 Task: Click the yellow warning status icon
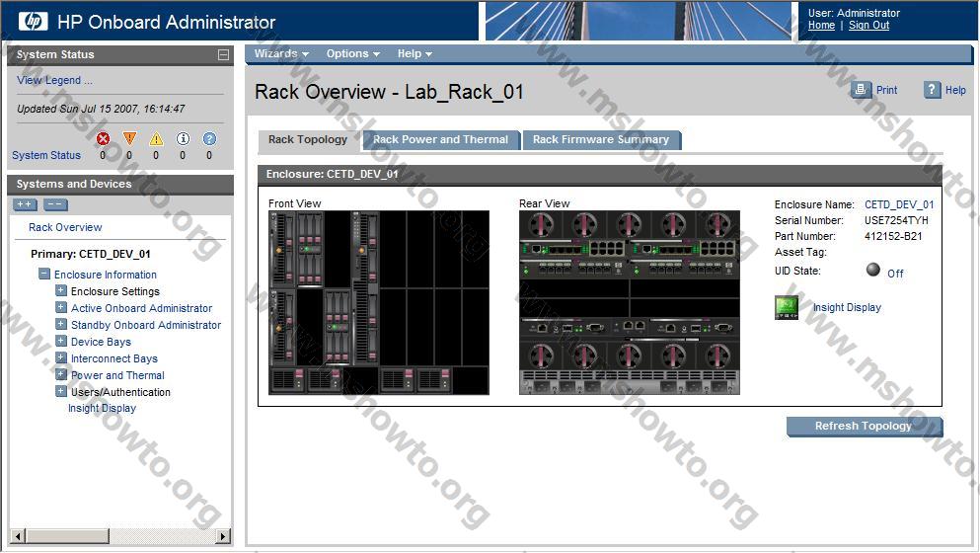point(156,139)
